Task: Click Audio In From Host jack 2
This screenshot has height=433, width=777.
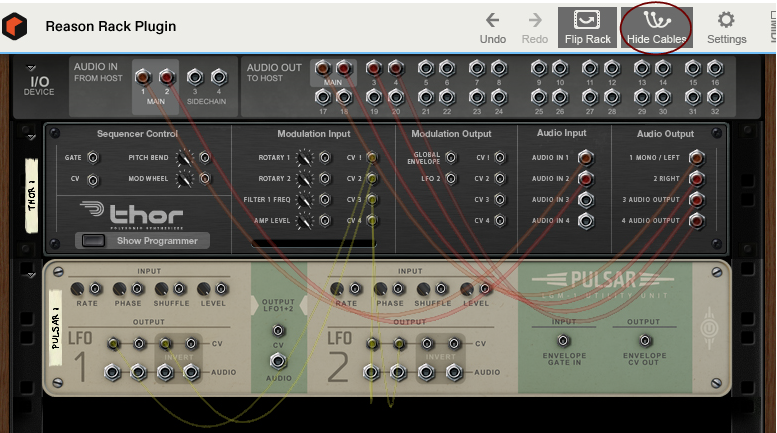Action: tap(166, 77)
